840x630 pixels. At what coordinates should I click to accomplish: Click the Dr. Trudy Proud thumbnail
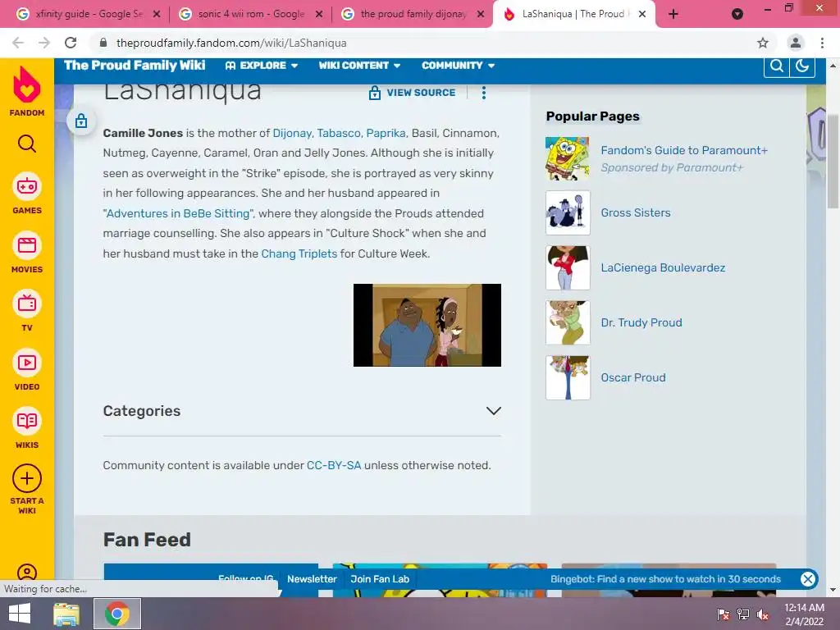click(568, 322)
